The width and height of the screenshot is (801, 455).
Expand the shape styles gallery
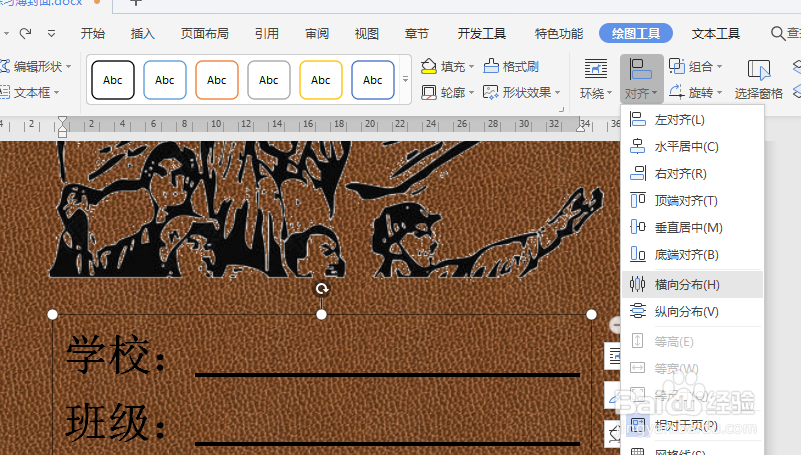405,80
